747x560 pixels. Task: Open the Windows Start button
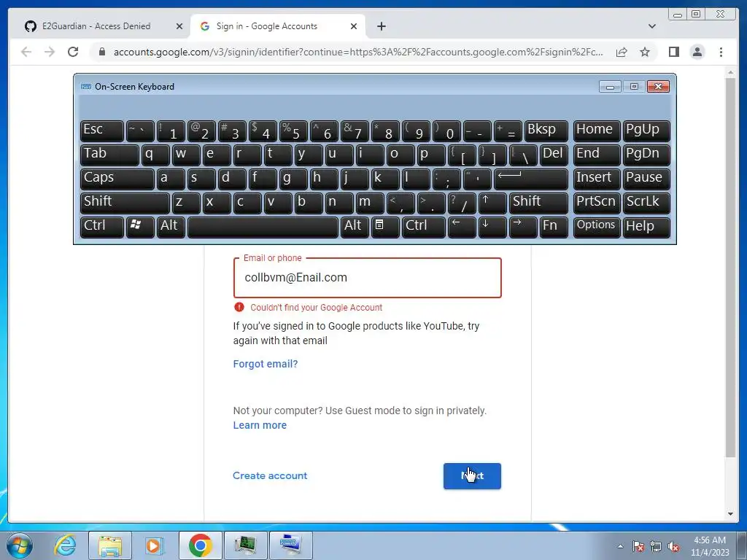20,545
